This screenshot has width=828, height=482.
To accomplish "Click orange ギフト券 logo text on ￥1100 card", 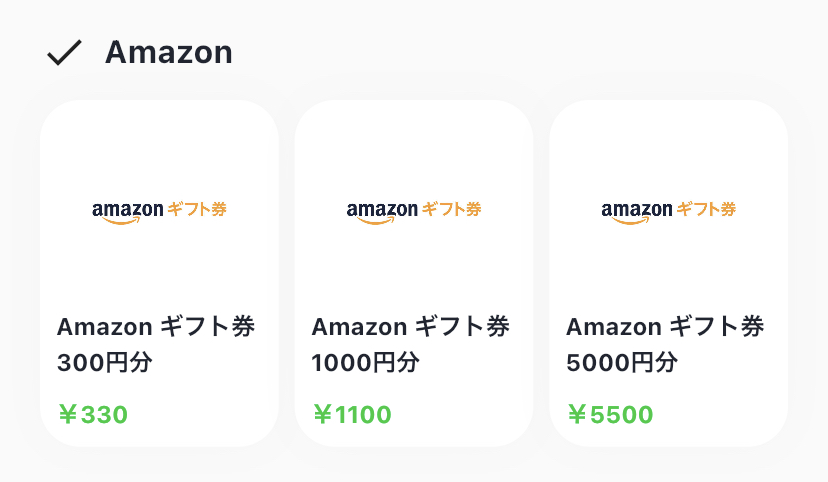I will (x=451, y=209).
